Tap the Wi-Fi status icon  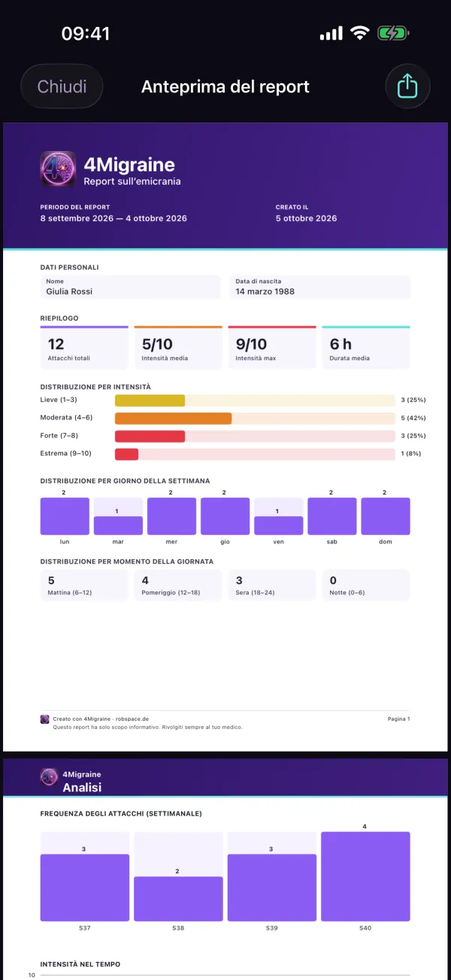click(360, 33)
